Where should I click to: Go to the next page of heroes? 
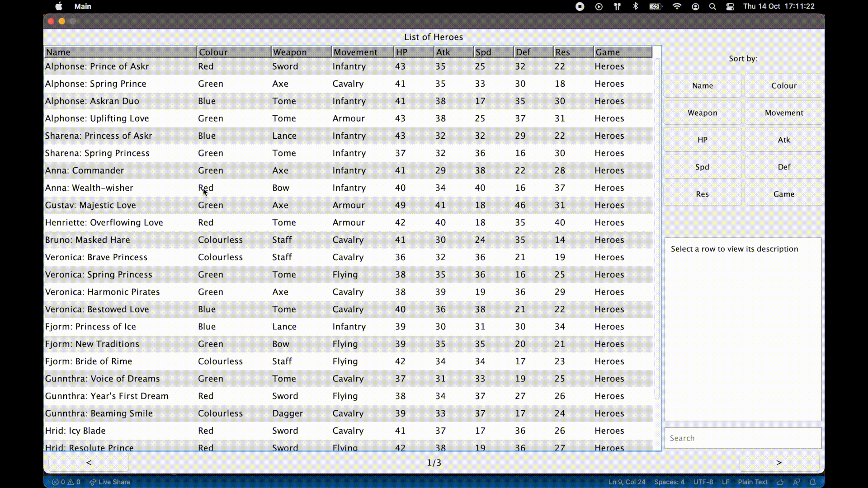[x=779, y=463]
